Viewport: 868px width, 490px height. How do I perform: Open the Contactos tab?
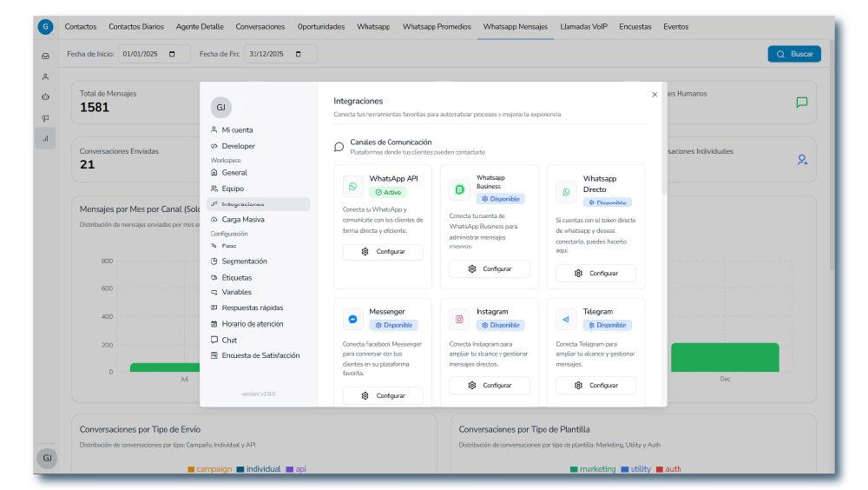click(80, 27)
